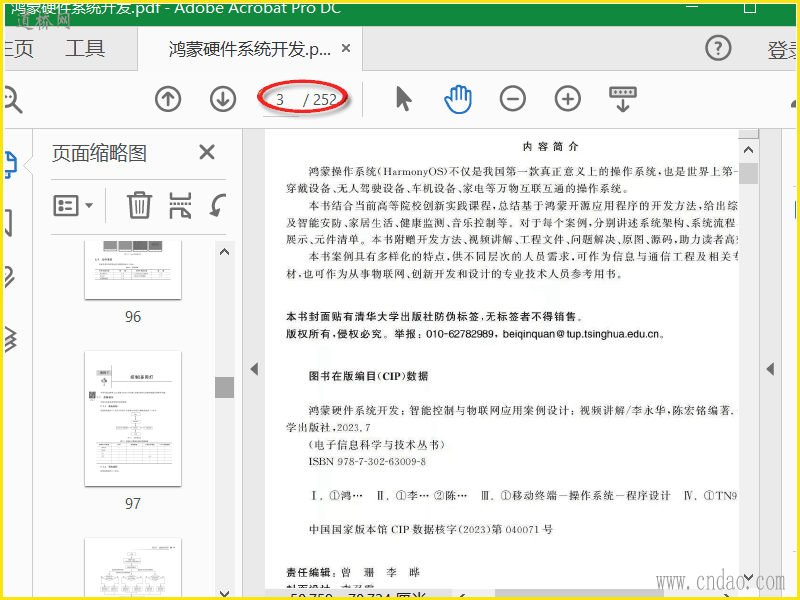Select the 鸿蒙硬件系统开发 document tab
Screen dimensions: 800x600
(249, 49)
